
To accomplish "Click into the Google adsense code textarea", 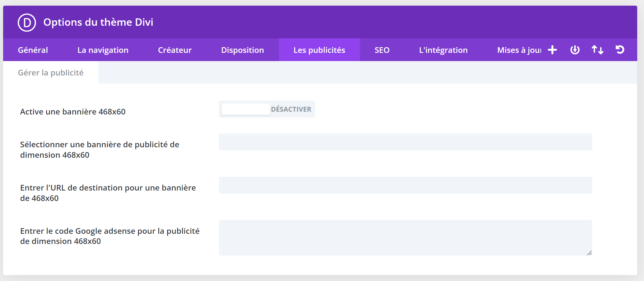I will pos(406,238).
